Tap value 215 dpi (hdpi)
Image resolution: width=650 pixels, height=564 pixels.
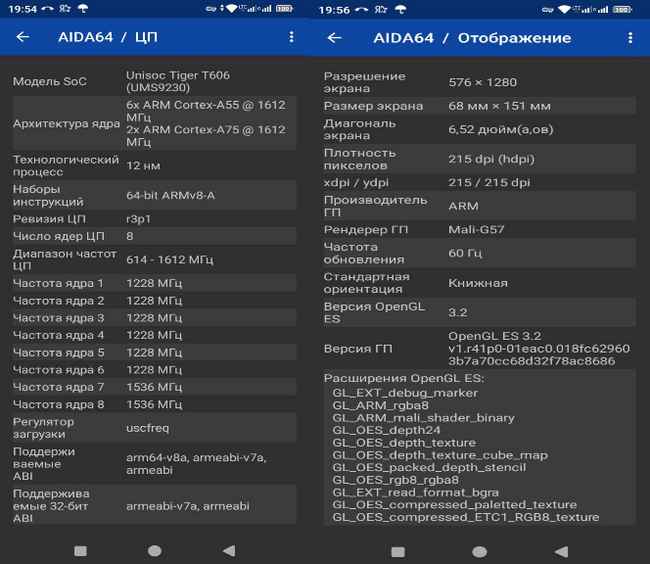pos(491,159)
